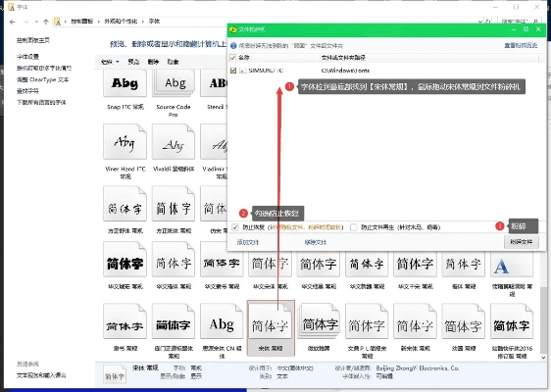
Task: Click the 楷体 常规 font icon
Action: [463, 264]
